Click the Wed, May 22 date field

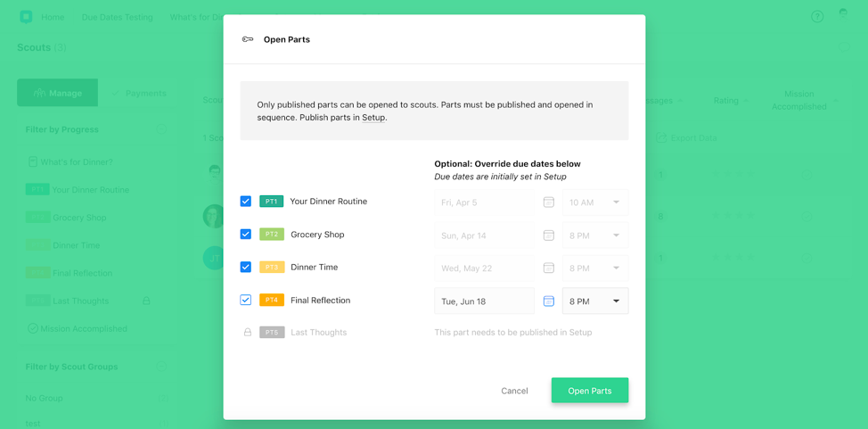click(485, 268)
